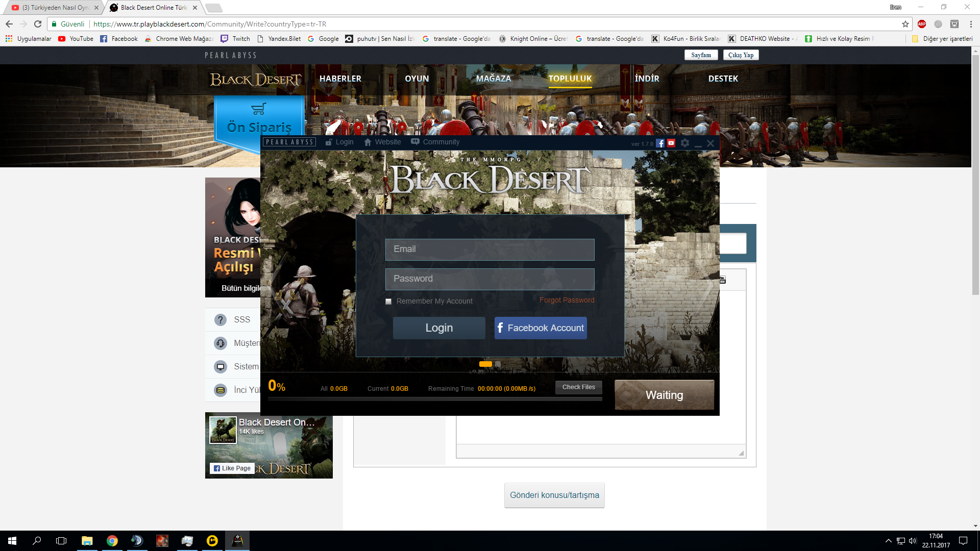Click the taskbar clock showing 17:04
980x551 pixels.
[936, 541]
